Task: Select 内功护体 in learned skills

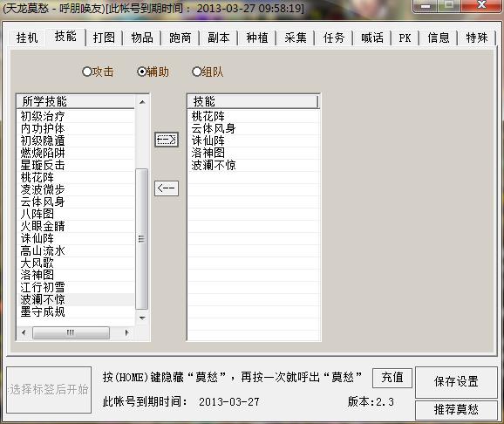Action: 76,128
